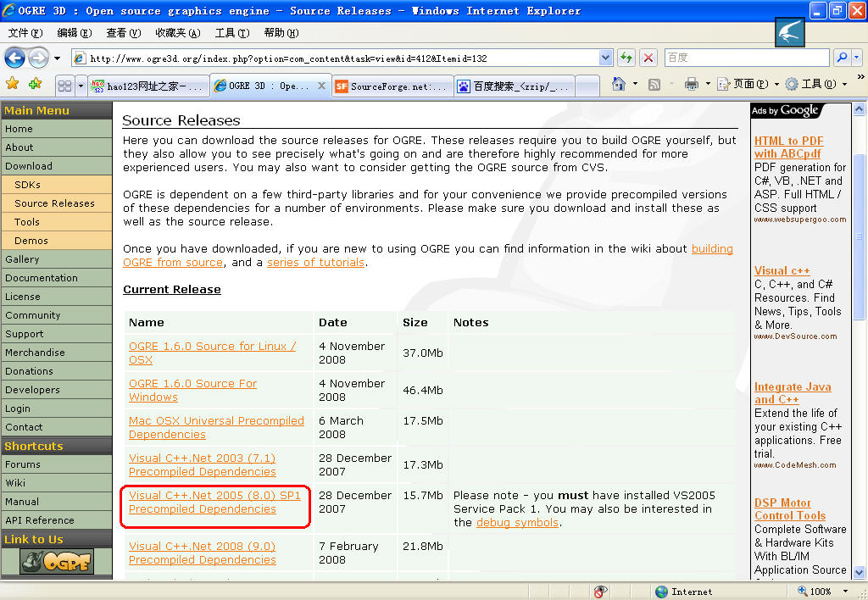This screenshot has height=600, width=868.
Task: Open the print options dropdown arrow
Action: pos(708,84)
